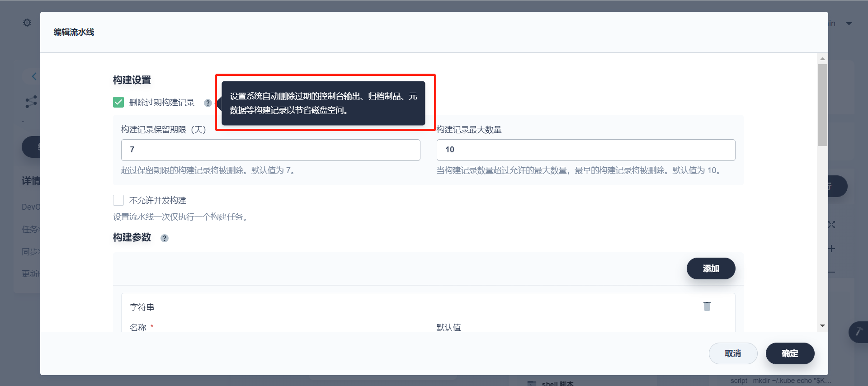Uncheck the 删除过期构建记录 checkbox
This screenshot has width=868, height=386.
[x=118, y=102]
